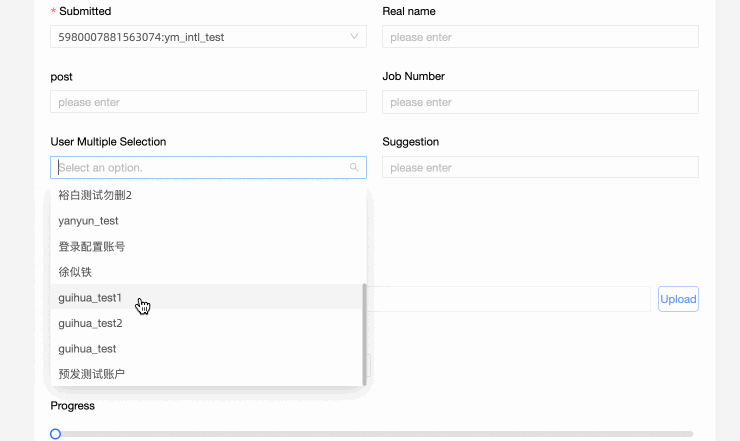Viewport: 740px width, 441px height.
Task: Focus the Job Number input
Action: (540, 102)
